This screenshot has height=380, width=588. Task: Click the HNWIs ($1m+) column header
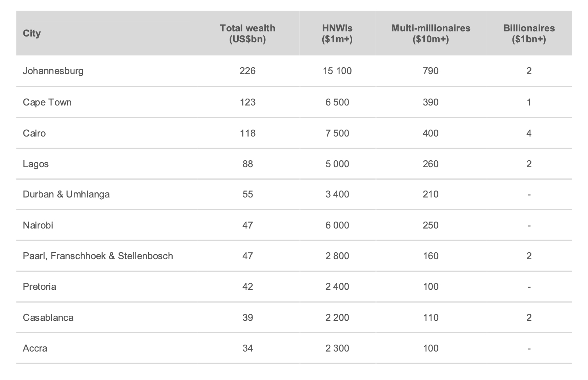coord(337,34)
